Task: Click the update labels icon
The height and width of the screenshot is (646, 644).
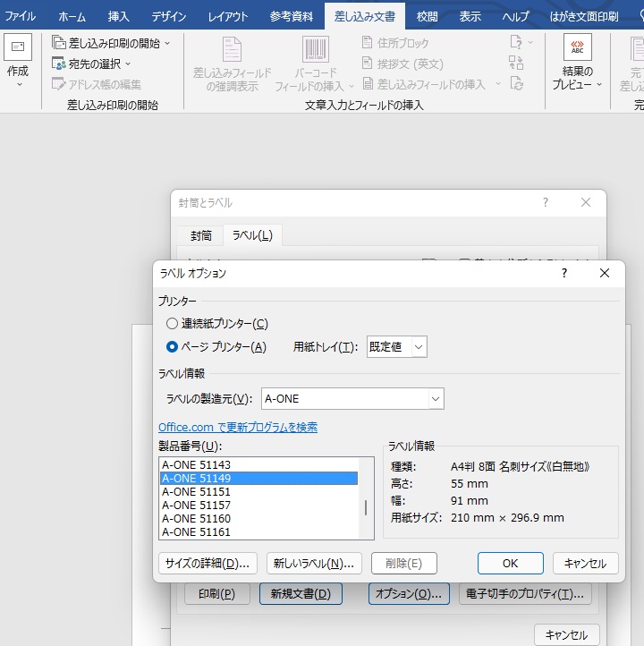Action: coord(516,83)
